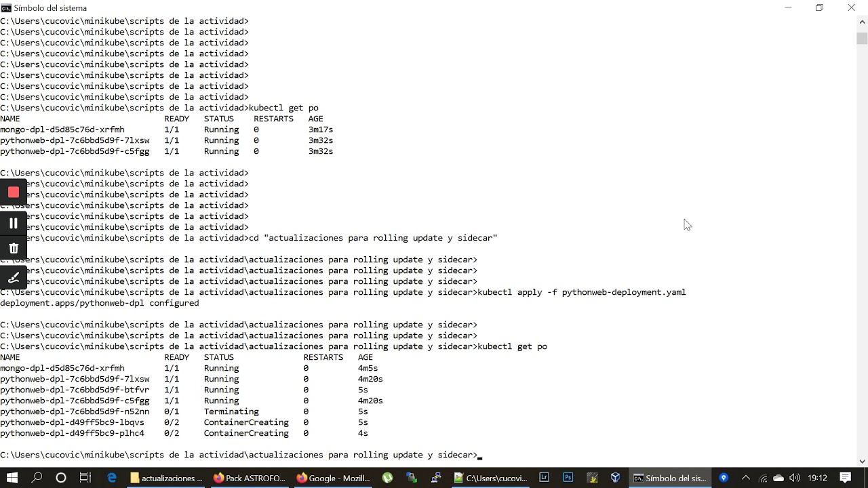Click the cd 'actualizaciones para rolling update' command
Viewport: 868px width, 488px height.
tap(373, 238)
